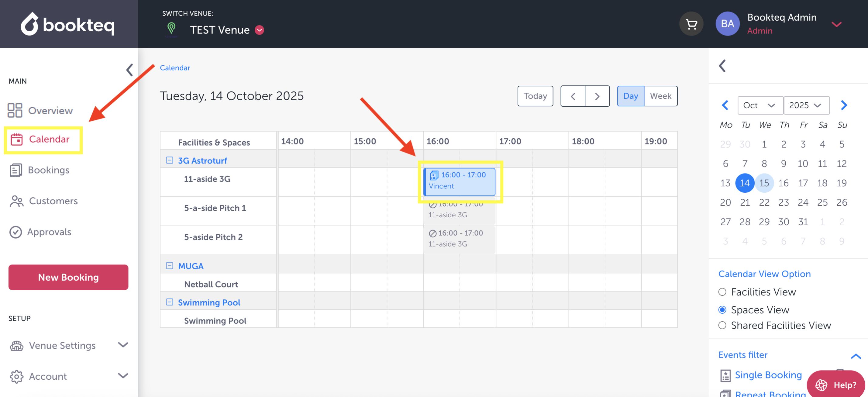Expand the Venue Settings menu
Viewport: 868px width, 397px height.
(x=68, y=345)
